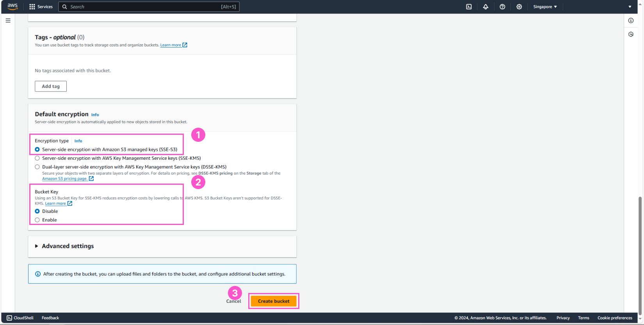This screenshot has height=325, width=644.
Task: Choose Disable for Bucket Key
Action: click(x=37, y=211)
